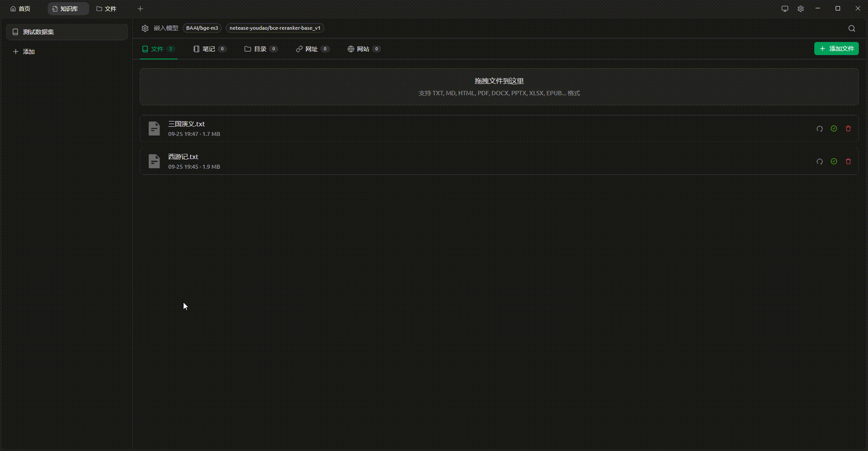Screen dimensions: 868x451
Task: Click the 拖拽文件到这里 drop zone
Action: 499,87
